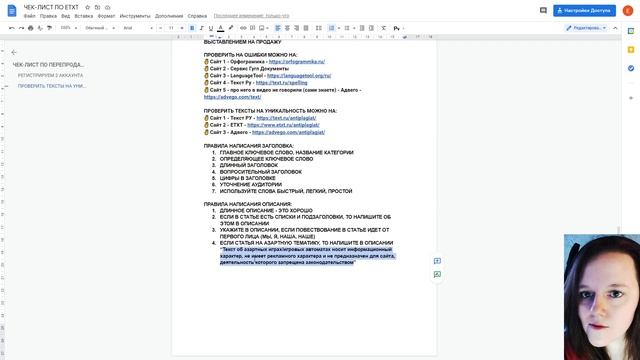Open Google Calendar side panel
The width and height of the screenshot is (640, 360).
click(631, 31)
